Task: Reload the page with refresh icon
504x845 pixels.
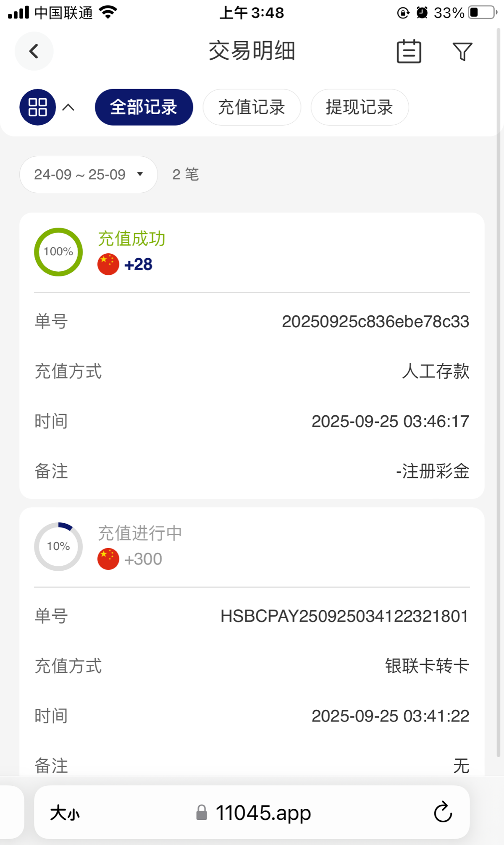Action: (x=443, y=812)
